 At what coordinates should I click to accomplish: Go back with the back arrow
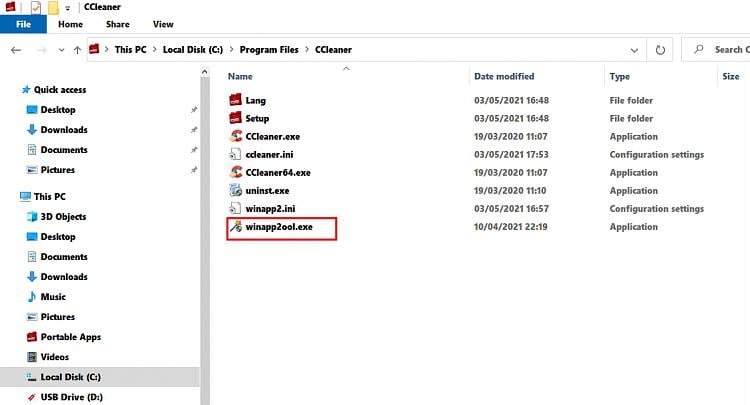pos(16,50)
